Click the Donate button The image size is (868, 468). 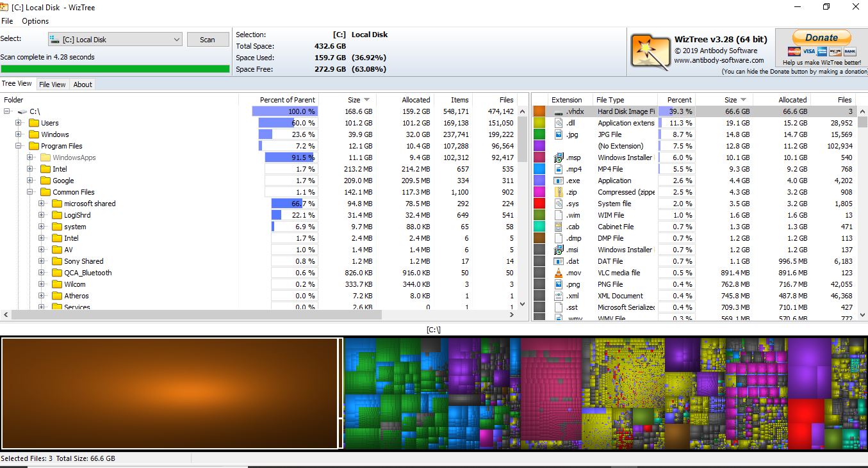821,38
